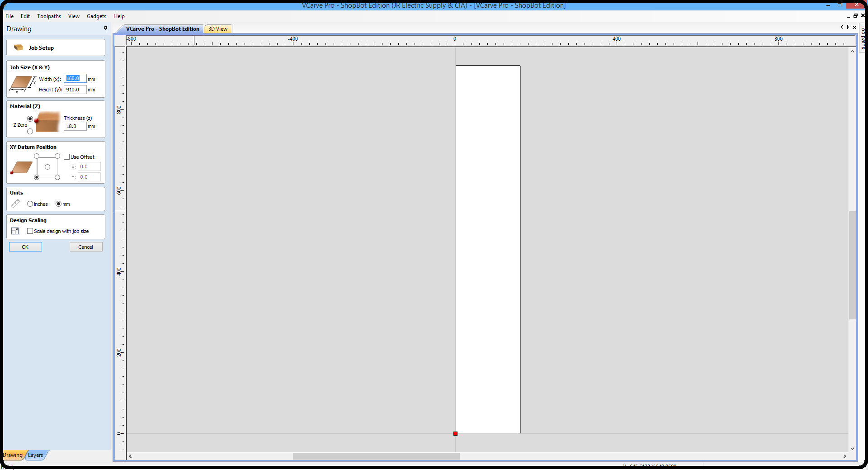Image resolution: width=868 pixels, height=470 pixels.
Task: Click vertical scrollbar down arrow
Action: tap(852, 449)
